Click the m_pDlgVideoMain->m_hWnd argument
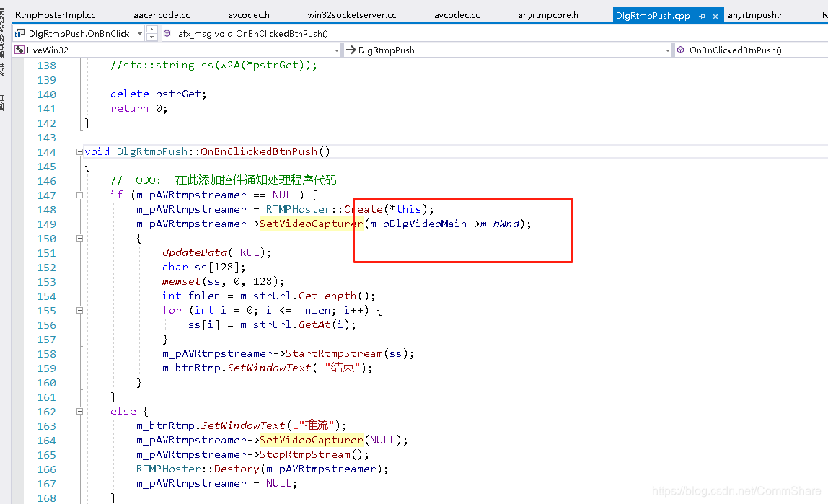This screenshot has height=504, width=828. [x=444, y=224]
